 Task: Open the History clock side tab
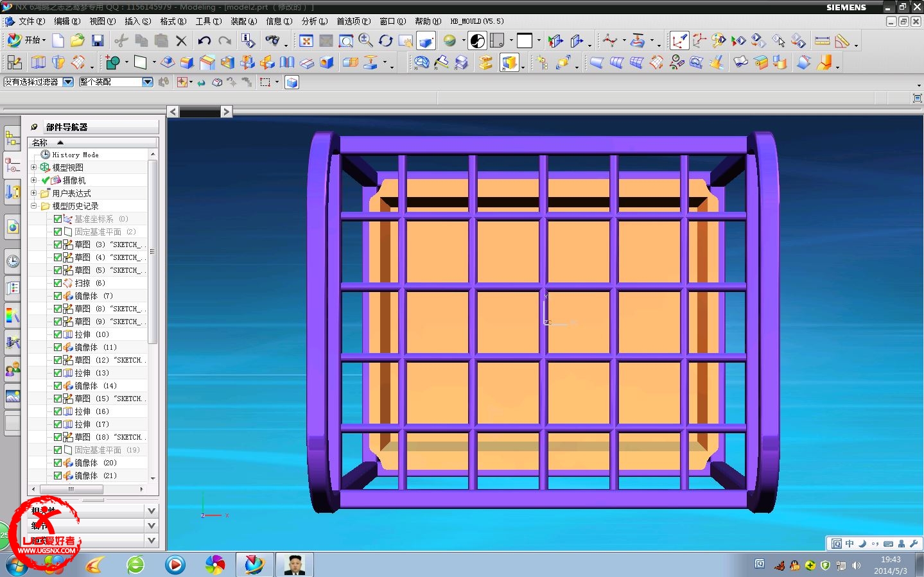12,261
